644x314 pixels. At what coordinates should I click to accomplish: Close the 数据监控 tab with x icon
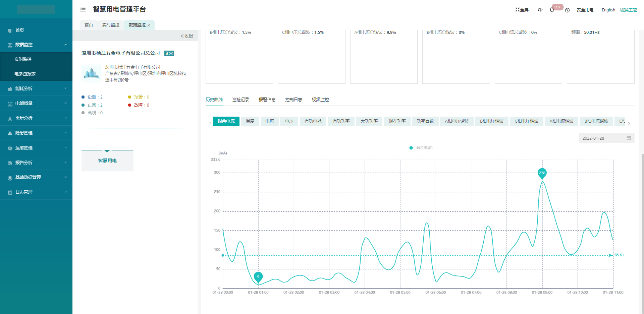click(149, 25)
